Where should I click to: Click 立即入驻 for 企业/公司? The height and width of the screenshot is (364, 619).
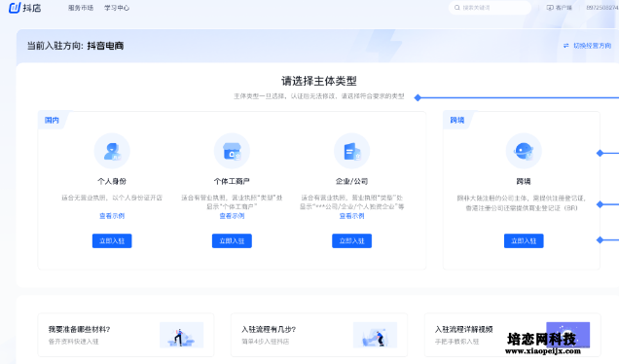tap(351, 240)
